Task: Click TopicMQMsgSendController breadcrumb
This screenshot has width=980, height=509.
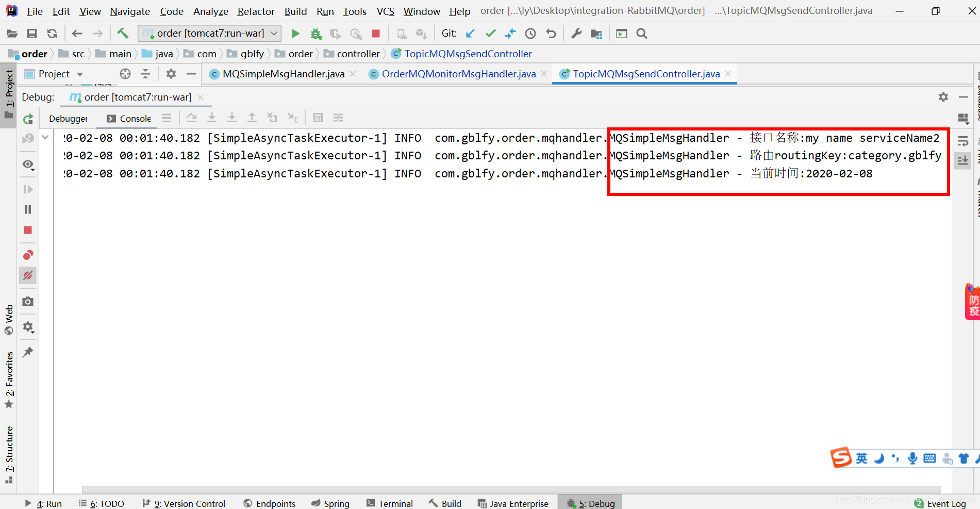Action: (461, 54)
